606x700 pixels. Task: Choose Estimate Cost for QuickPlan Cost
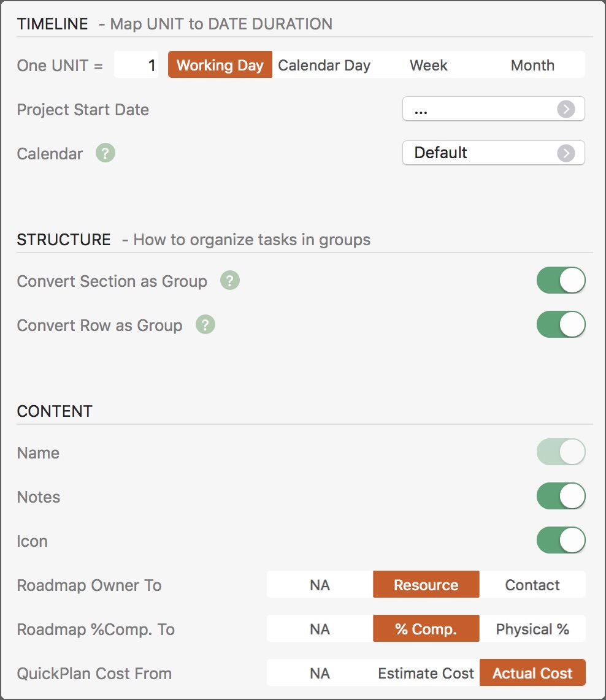tap(426, 673)
